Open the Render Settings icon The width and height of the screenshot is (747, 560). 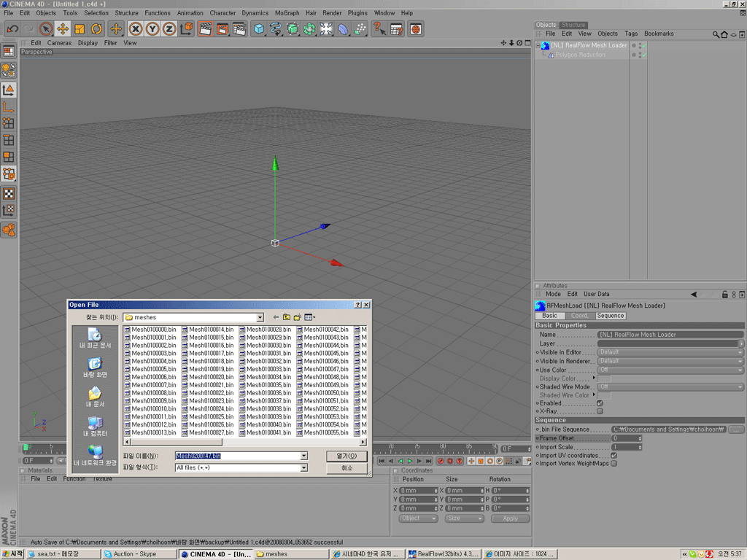pos(239,29)
